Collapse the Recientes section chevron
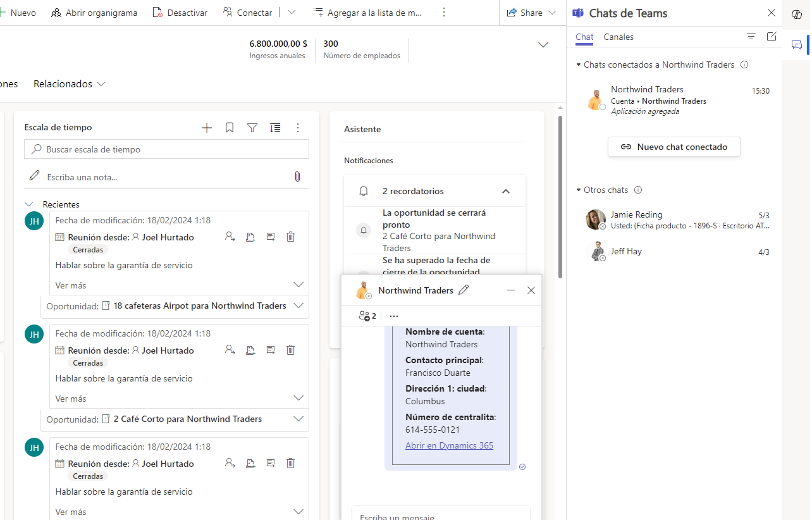 point(28,204)
